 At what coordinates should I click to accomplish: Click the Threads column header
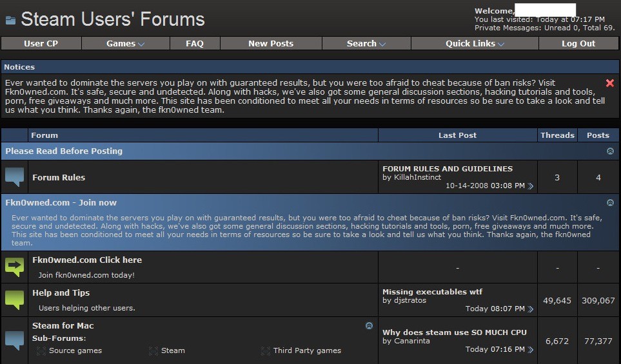coord(557,135)
